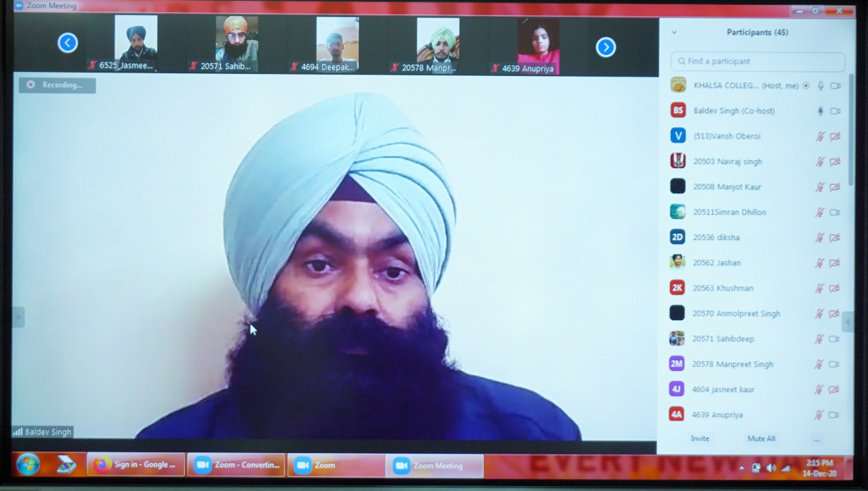868x491 pixels.
Task: Click 4604 jasneet kaur muted mic icon
Action: click(820, 390)
